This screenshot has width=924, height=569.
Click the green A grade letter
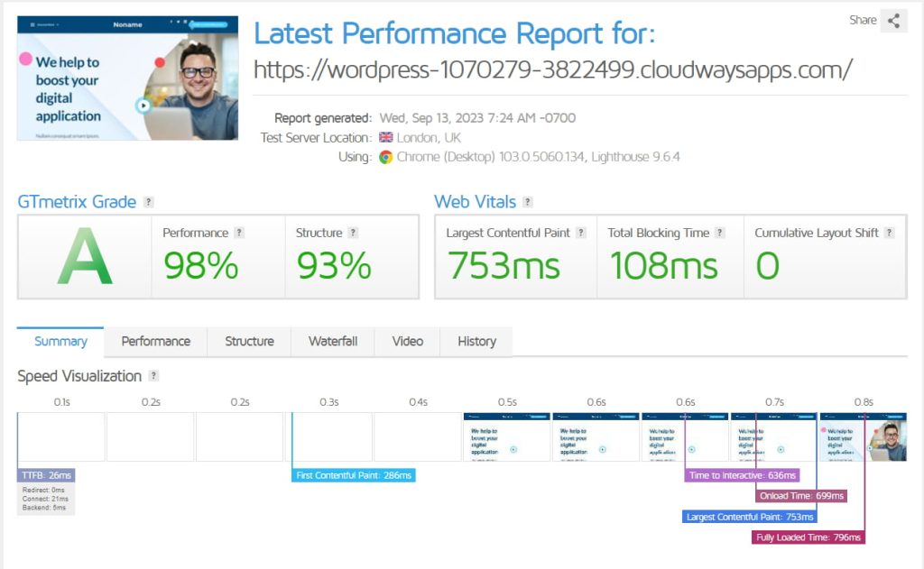pyautogui.click(x=85, y=257)
